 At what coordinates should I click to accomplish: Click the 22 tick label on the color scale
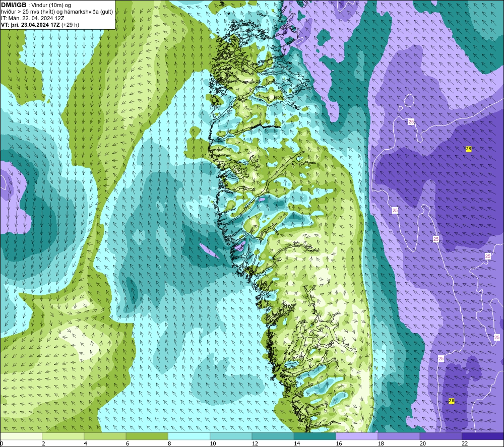point(465,443)
